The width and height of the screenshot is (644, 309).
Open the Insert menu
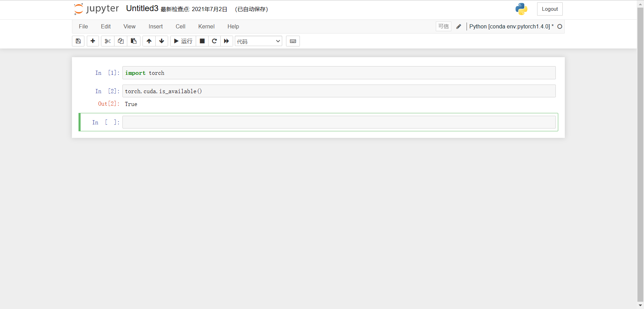click(156, 27)
